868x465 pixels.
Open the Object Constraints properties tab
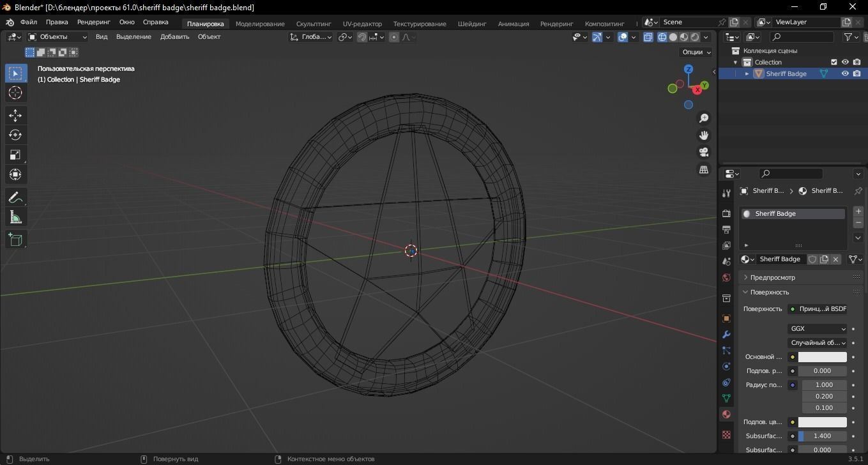click(x=726, y=383)
